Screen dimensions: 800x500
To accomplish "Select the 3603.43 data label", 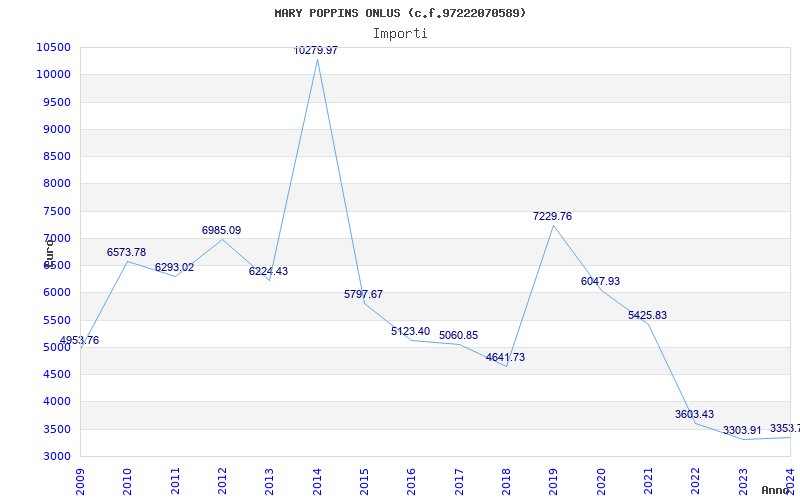I will point(694,414).
